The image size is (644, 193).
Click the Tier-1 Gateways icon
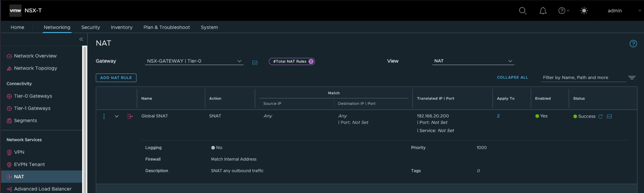click(x=9, y=108)
